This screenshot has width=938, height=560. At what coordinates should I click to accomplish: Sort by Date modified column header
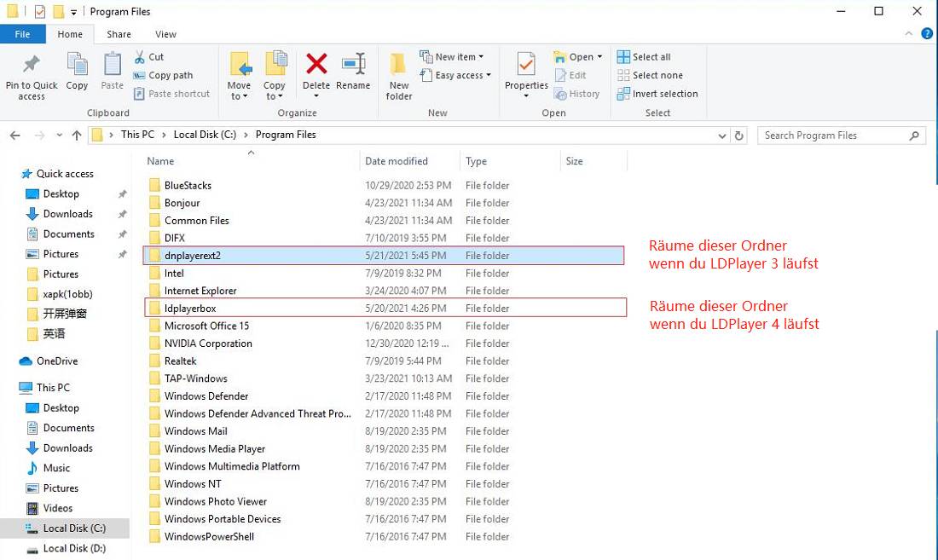396,161
